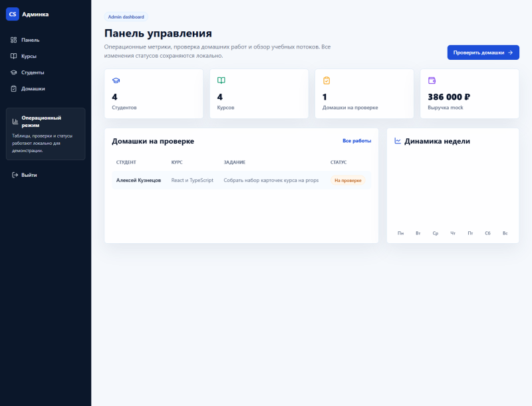Click the Админка title in the sidebar
Screen dimensions: 532x406
pyautogui.click(x=35, y=14)
